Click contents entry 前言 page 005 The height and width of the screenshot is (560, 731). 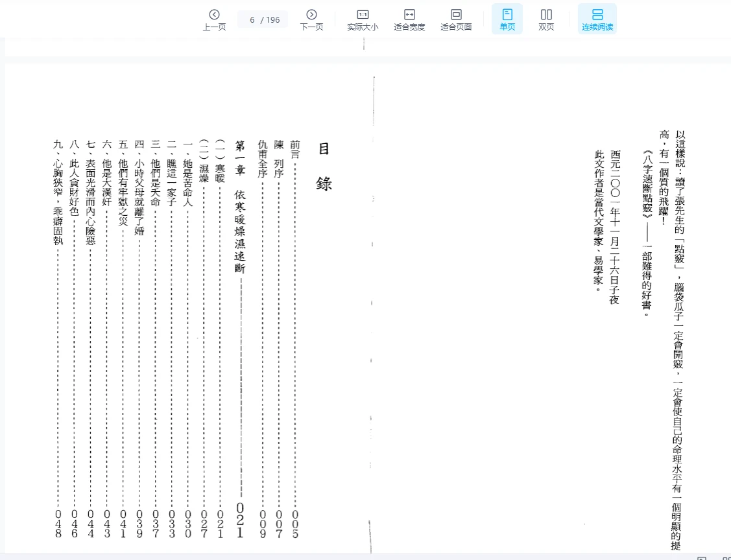click(295, 339)
